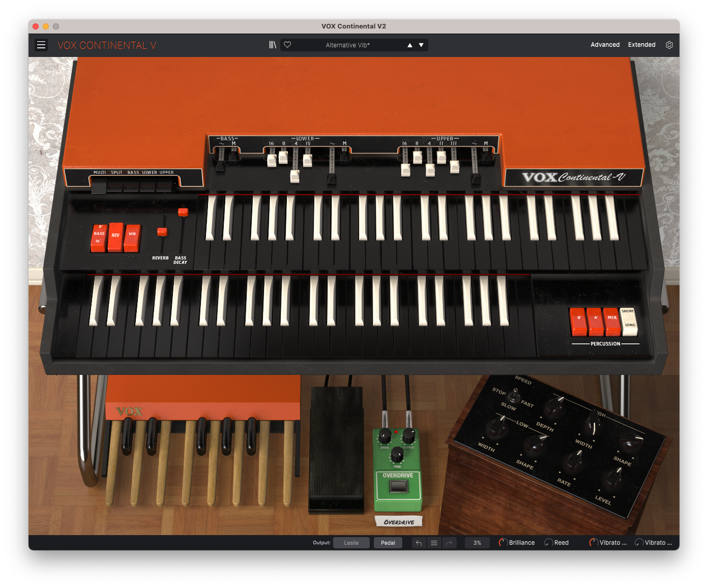This screenshot has width=708, height=588.
Task: Click the undo arrow in bottom bar
Action: pyautogui.click(x=419, y=543)
